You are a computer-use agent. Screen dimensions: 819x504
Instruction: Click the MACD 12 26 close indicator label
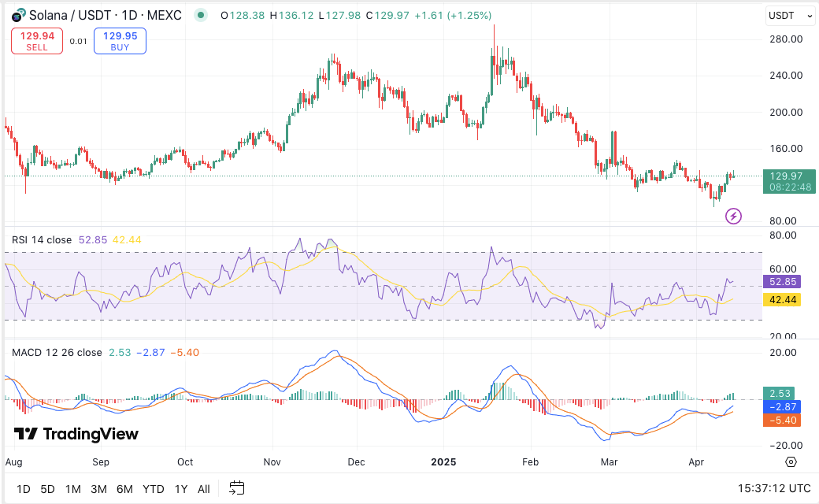click(56, 352)
